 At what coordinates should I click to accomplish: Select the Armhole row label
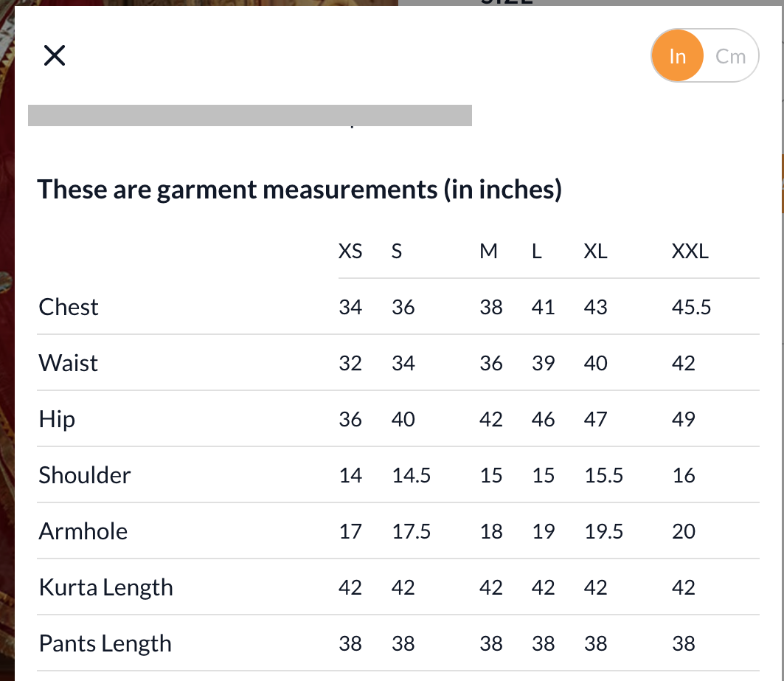pyautogui.click(x=83, y=531)
